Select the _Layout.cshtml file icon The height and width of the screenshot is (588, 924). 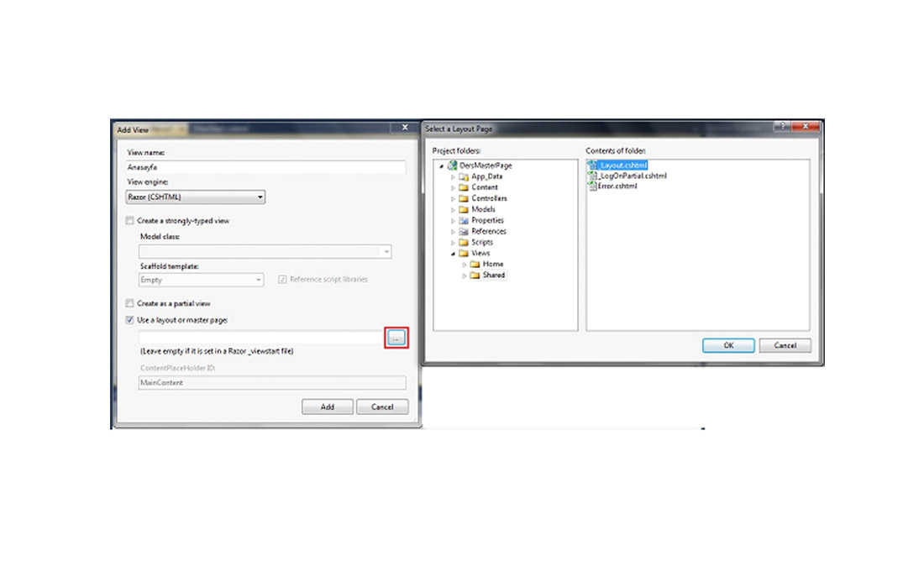(593, 165)
